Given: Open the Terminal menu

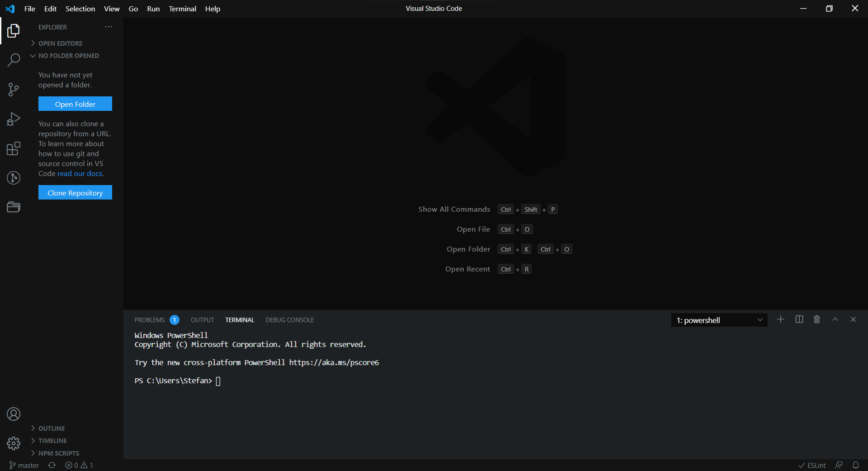Looking at the screenshot, I should (x=183, y=9).
